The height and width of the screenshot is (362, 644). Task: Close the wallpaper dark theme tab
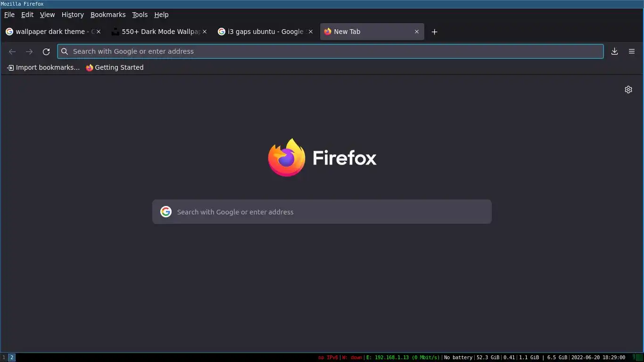(x=99, y=32)
